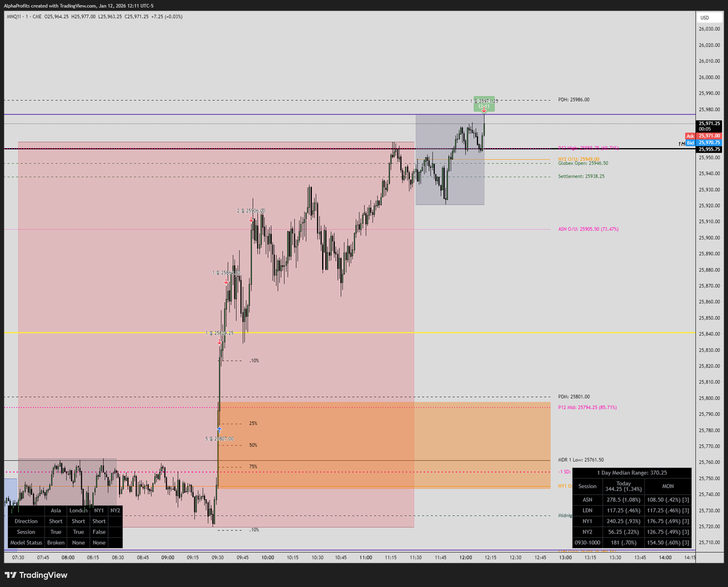This screenshot has width=728, height=587.
Task: Select the Globex Open: 25946.50 label
Action: (x=583, y=163)
